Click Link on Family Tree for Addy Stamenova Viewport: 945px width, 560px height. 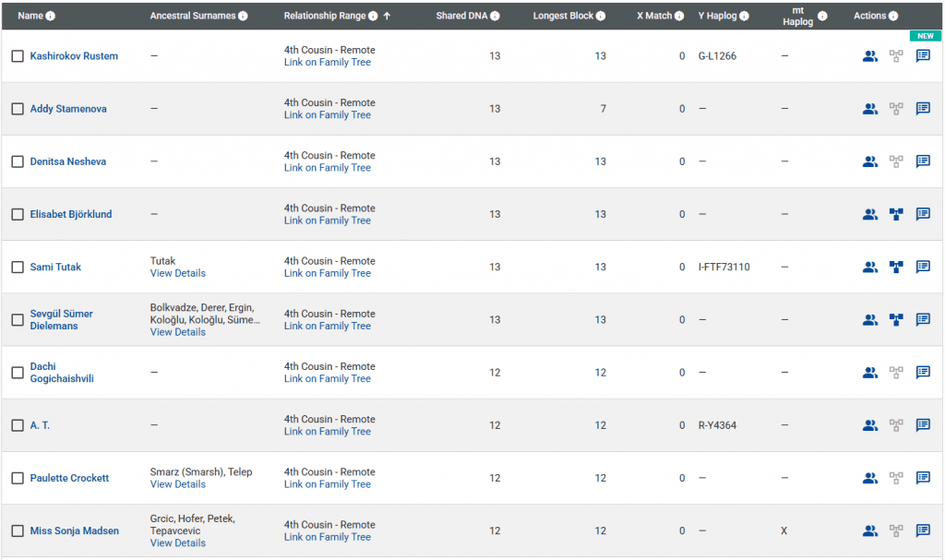click(x=327, y=115)
